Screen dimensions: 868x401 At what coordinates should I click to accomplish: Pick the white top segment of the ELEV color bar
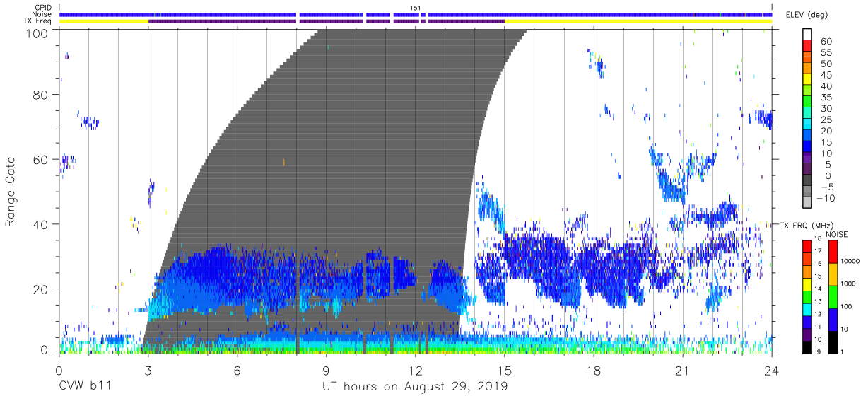(808, 35)
